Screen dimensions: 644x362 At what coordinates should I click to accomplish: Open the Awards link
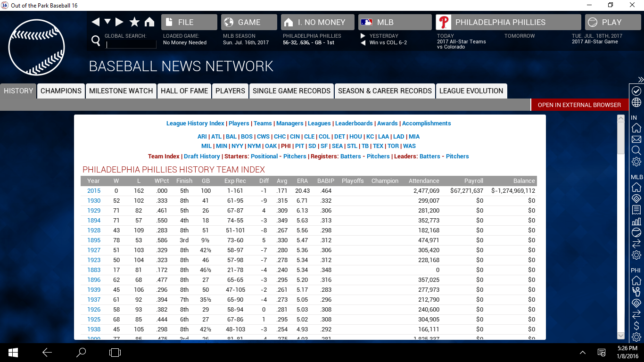[388, 123]
